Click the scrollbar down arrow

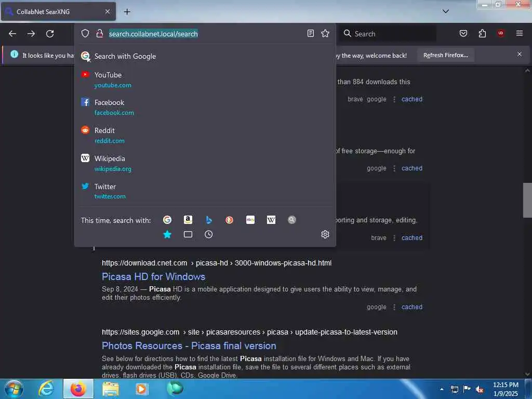[x=527, y=374]
